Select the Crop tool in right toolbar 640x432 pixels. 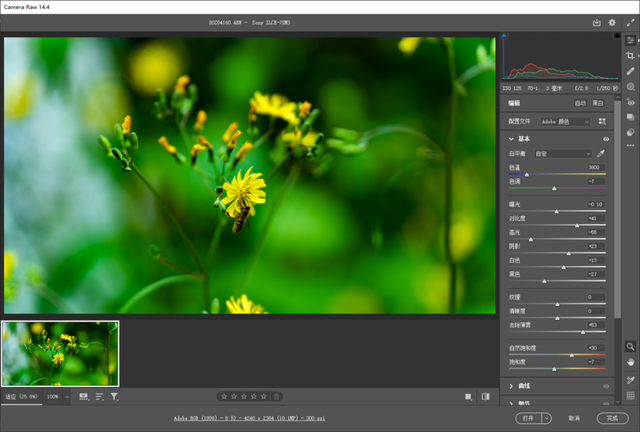click(x=631, y=56)
